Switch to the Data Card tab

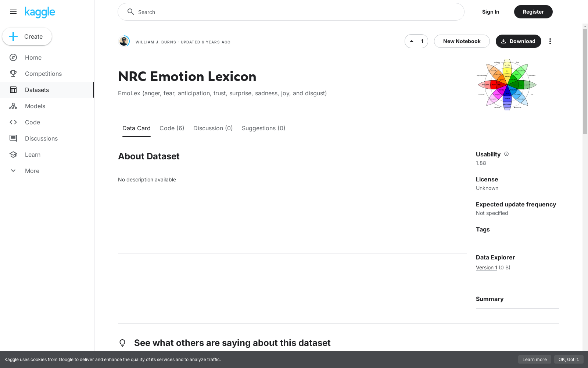pyautogui.click(x=136, y=128)
